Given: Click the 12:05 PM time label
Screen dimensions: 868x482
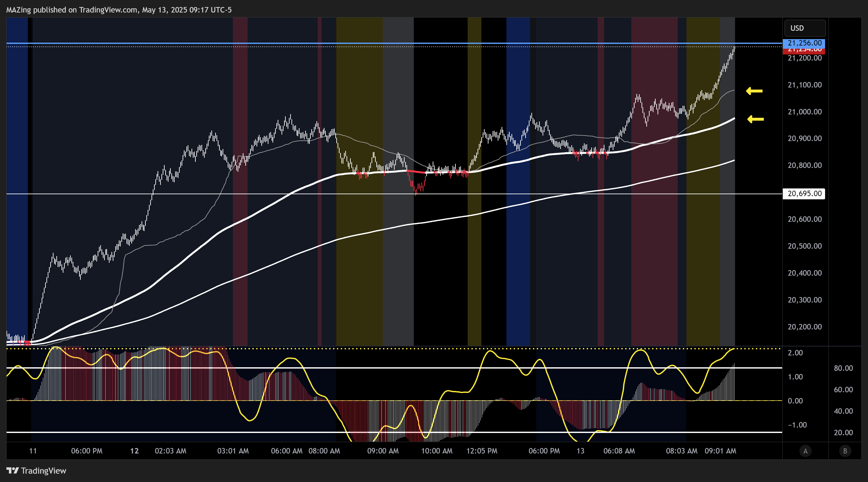Looking at the screenshot, I should click(x=482, y=451).
